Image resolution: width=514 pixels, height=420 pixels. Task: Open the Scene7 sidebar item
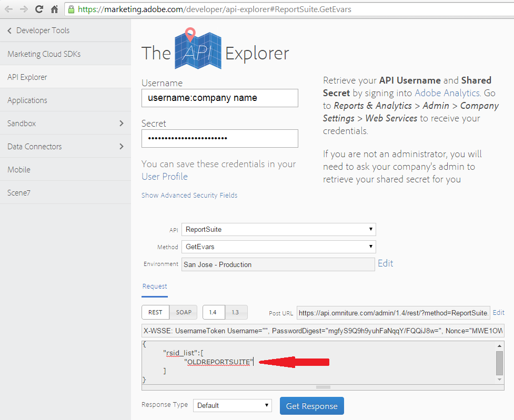coord(65,192)
